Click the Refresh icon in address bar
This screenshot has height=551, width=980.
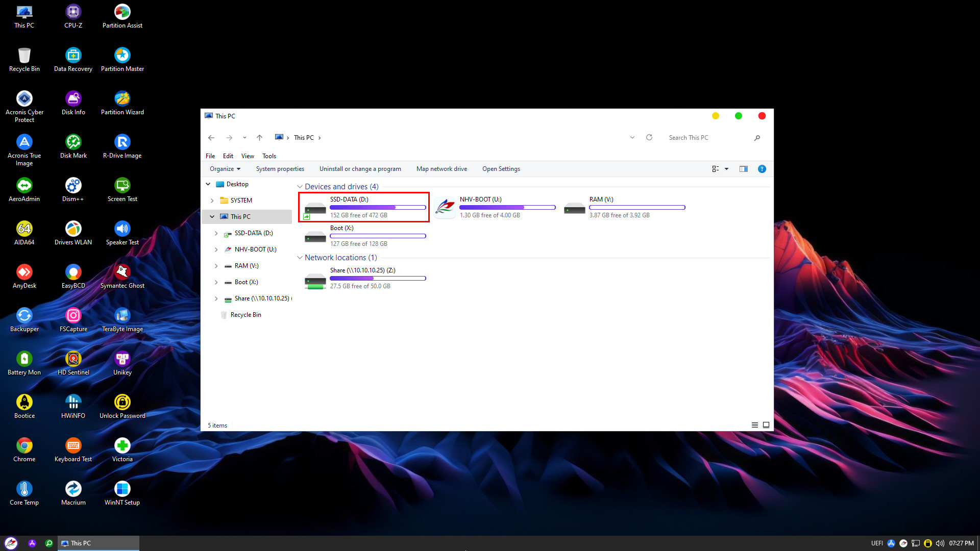pyautogui.click(x=649, y=137)
